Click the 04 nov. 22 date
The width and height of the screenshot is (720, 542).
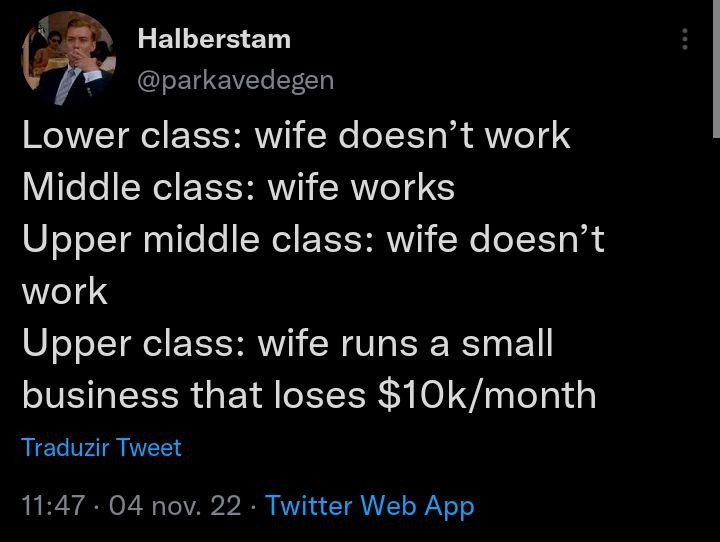coord(175,506)
